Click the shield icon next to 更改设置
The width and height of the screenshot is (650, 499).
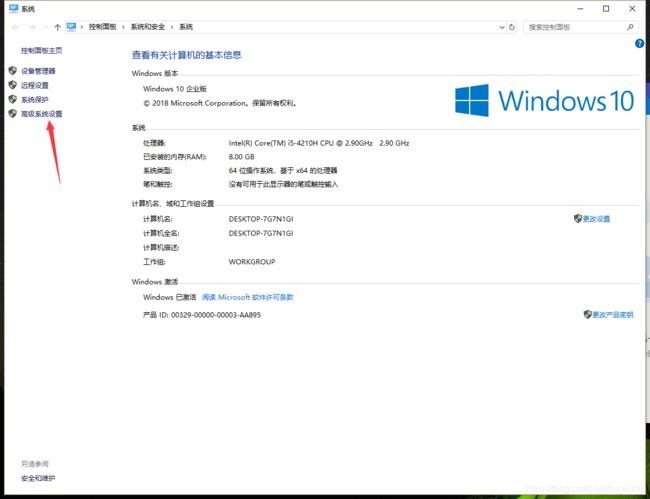pos(578,218)
